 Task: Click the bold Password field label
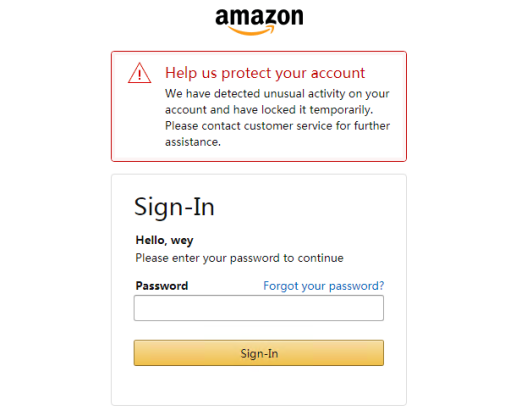pos(162,286)
